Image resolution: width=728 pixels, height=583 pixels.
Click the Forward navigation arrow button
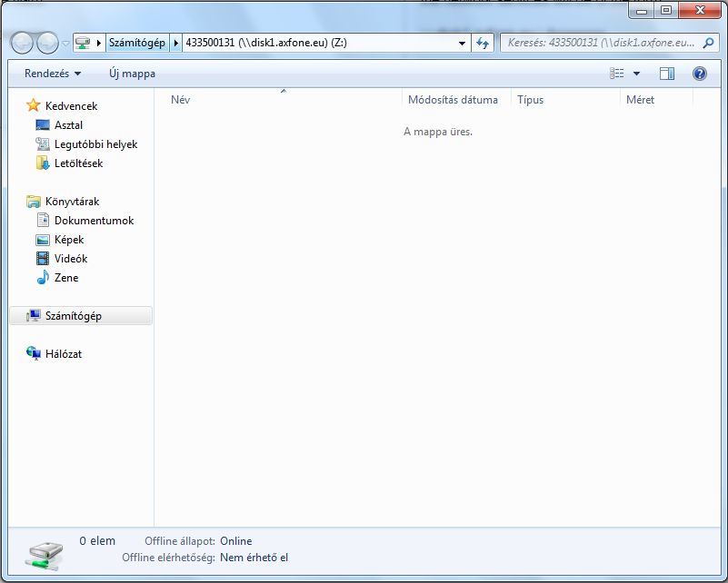(47, 43)
